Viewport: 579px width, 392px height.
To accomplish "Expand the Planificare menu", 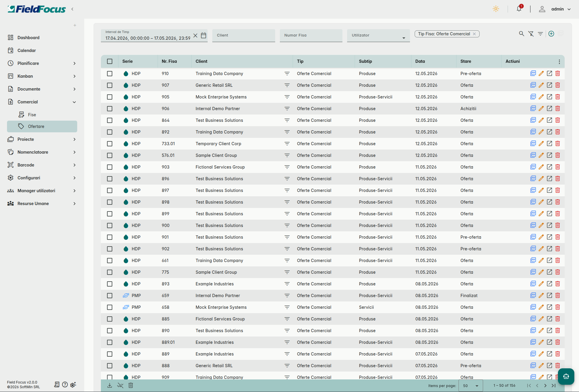I will click(x=42, y=63).
